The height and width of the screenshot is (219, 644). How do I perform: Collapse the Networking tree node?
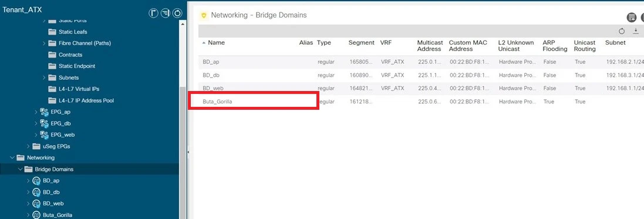pyautogui.click(x=12, y=158)
